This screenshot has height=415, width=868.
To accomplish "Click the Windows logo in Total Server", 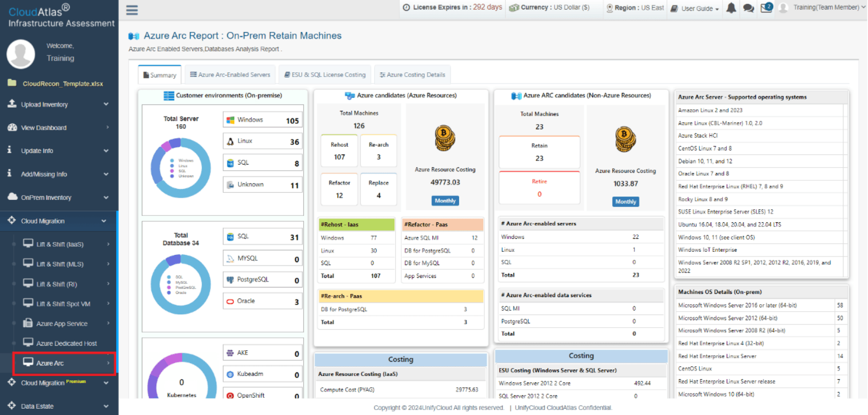I will click(x=230, y=120).
